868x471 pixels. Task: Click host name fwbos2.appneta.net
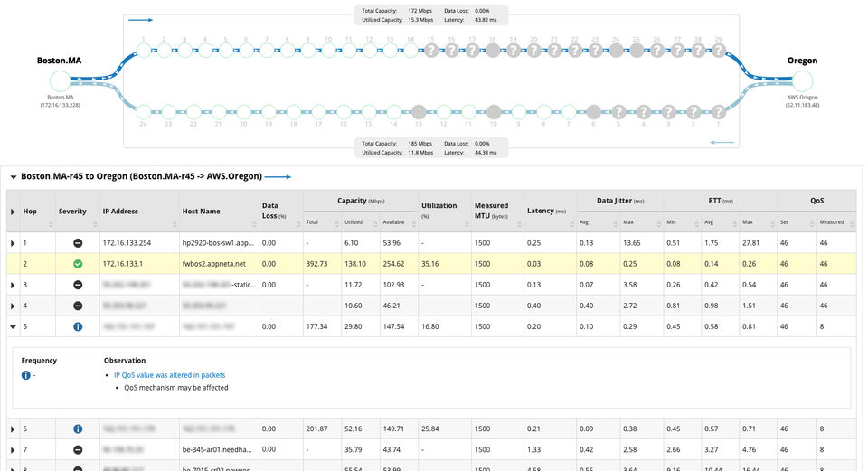point(213,264)
